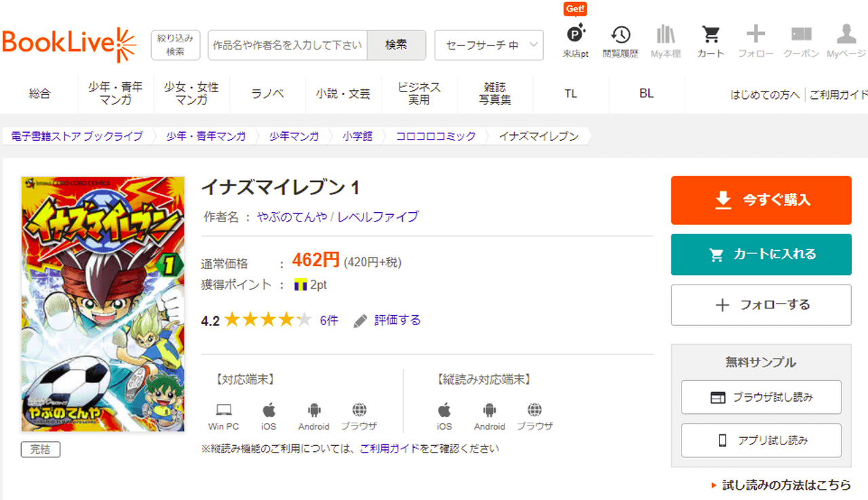Open the Myページ profile icon
Image resolution: width=868 pixels, height=500 pixels.
846,41
